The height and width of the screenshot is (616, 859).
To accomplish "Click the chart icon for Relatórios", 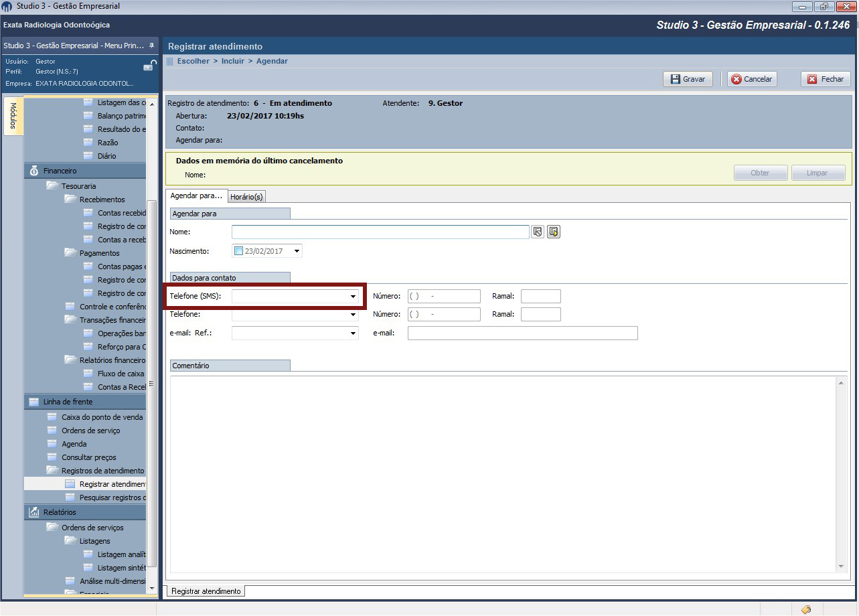I will coord(34,512).
